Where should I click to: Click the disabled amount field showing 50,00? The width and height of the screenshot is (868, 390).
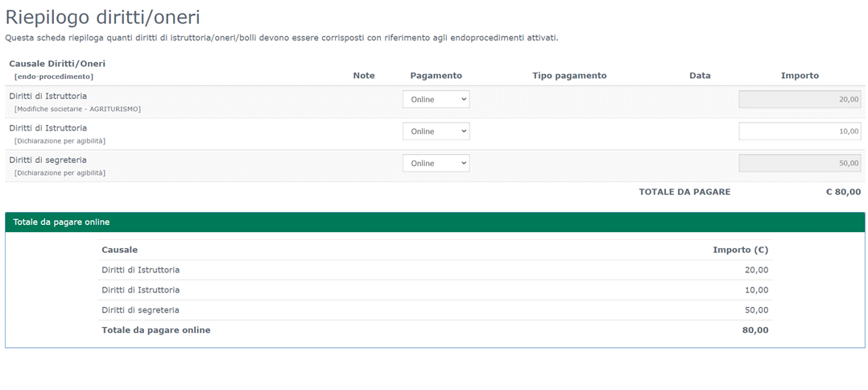point(799,164)
